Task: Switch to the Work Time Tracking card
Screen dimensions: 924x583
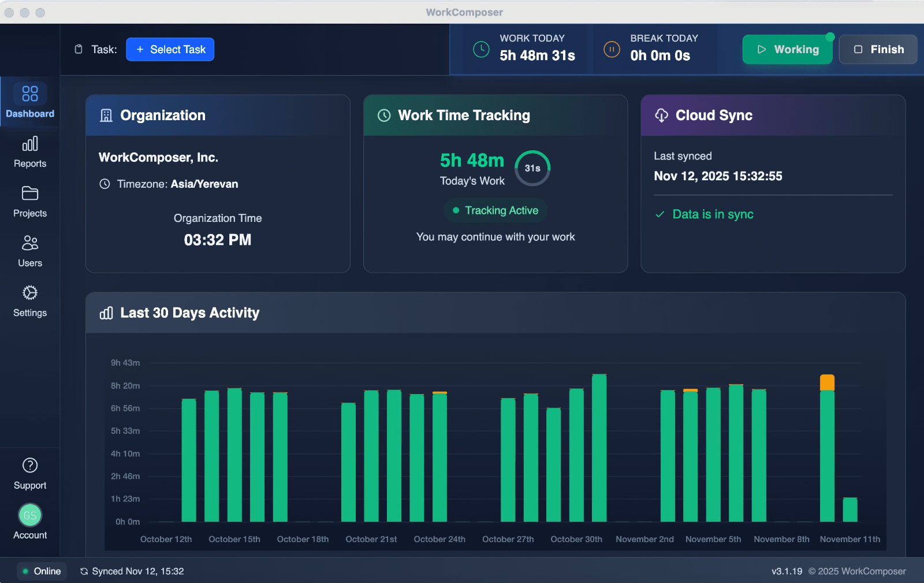Action: 463,115
